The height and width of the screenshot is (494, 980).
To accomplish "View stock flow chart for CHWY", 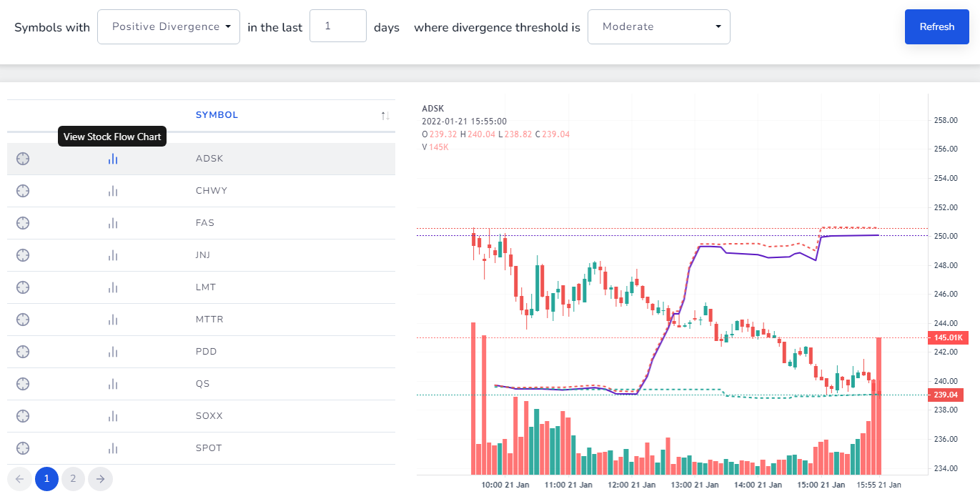I will tap(113, 191).
